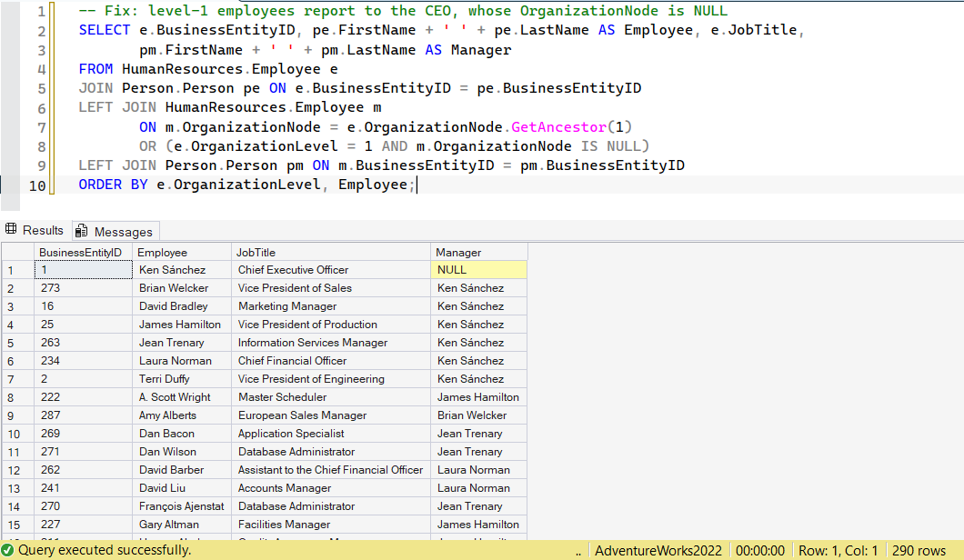Image resolution: width=964 pixels, height=560 pixels.
Task: Click the SELECT keyword on line 2
Action: (105, 29)
